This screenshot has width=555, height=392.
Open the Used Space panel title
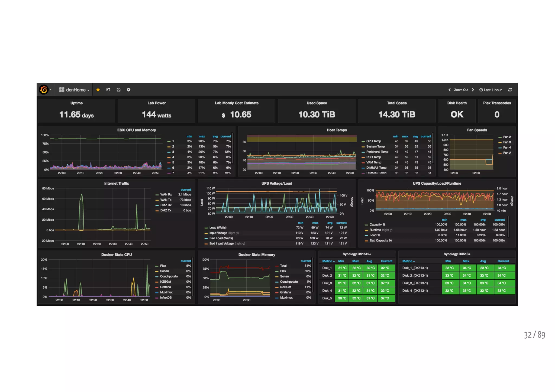coord(317,103)
